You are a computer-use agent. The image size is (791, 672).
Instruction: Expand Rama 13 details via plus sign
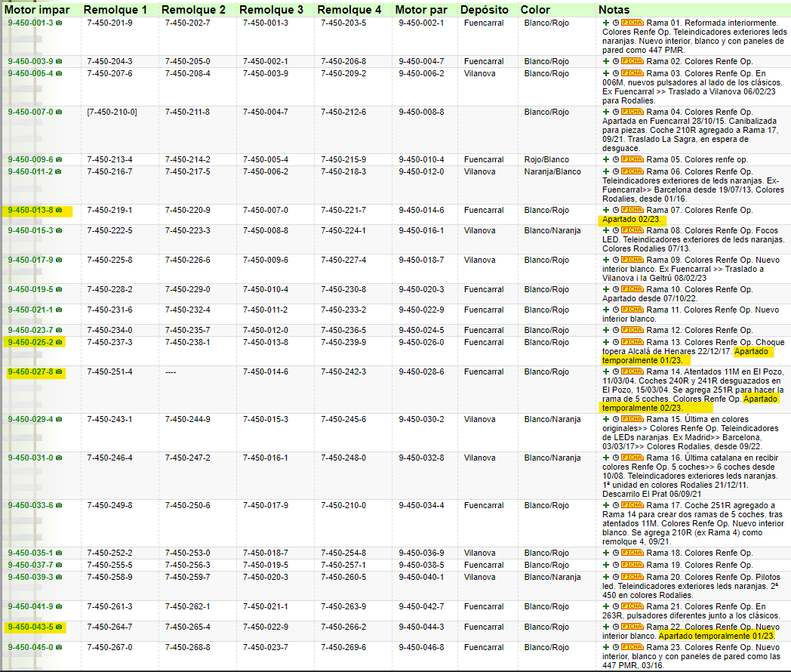tap(606, 343)
